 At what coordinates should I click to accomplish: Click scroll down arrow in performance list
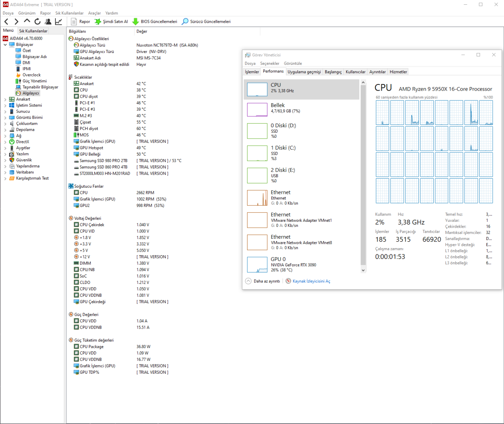tap(363, 270)
